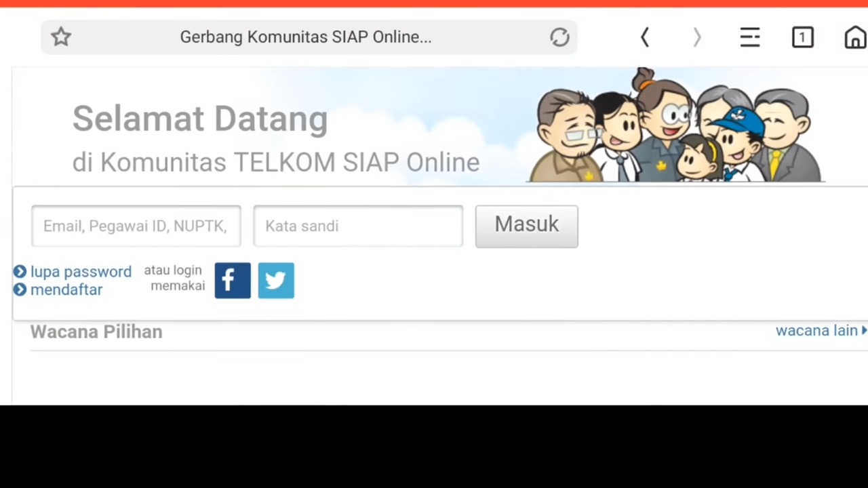This screenshot has width=868, height=488.
Task: Reload the page using refresh icon
Action: [559, 37]
